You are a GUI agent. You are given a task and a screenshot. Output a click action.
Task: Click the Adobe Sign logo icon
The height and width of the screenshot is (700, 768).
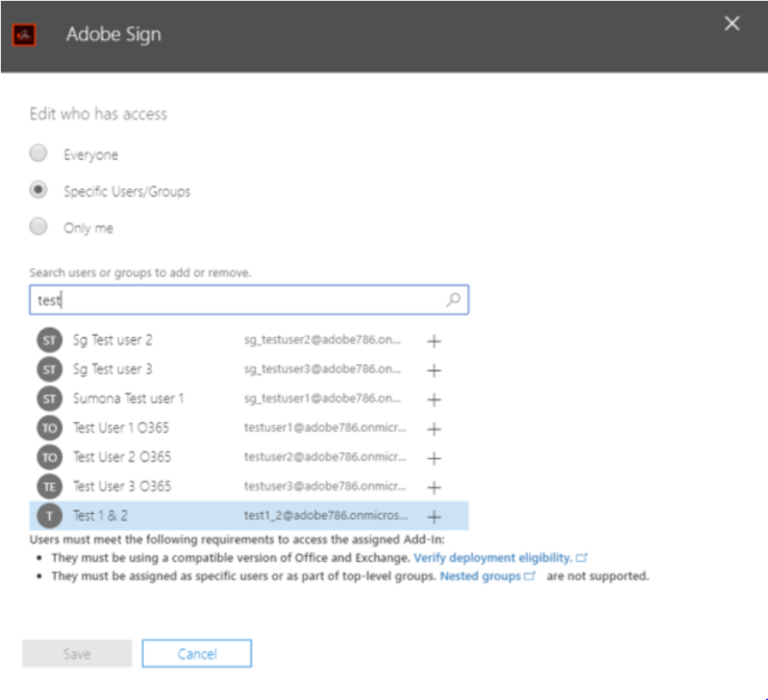pos(23,33)
